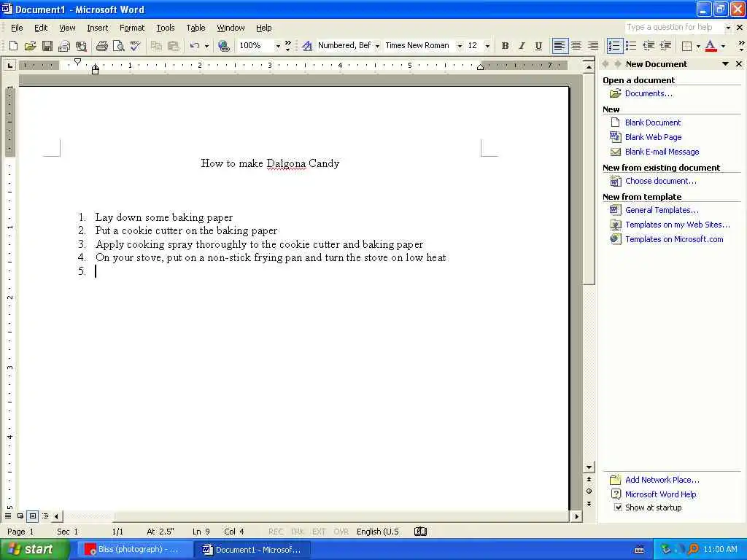Image resolution: width=747 pixels, height=560 pixels.
Task: Click the Copy toolbar icon
Action: point(156,46)
